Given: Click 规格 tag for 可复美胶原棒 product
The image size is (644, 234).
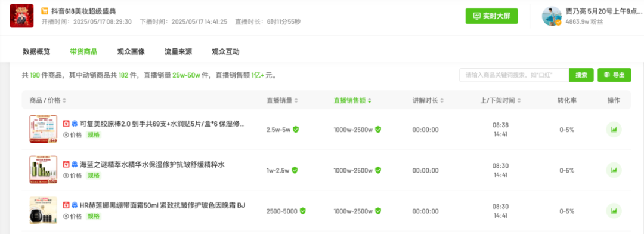Looking at the screenshot, I should click(94, 135).
